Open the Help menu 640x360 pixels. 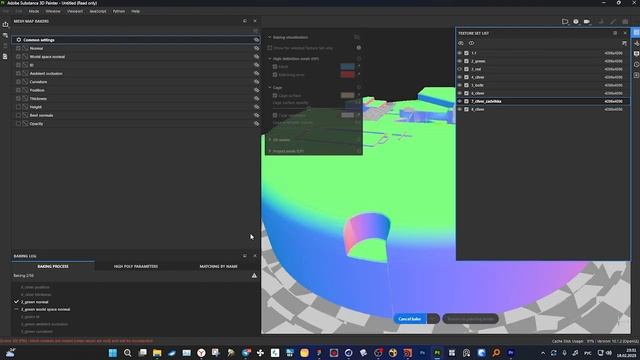click(x=136, y=11)
